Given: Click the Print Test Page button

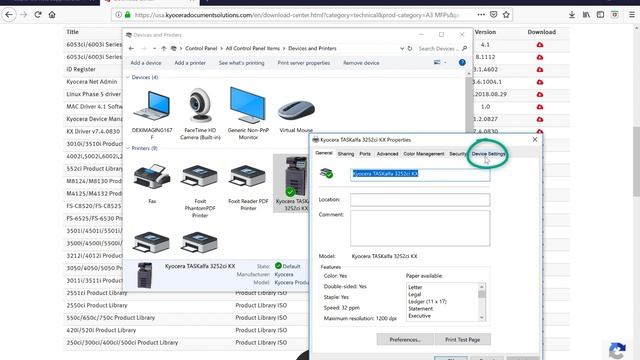Looking at the screenshot, I should coord(462,340).
